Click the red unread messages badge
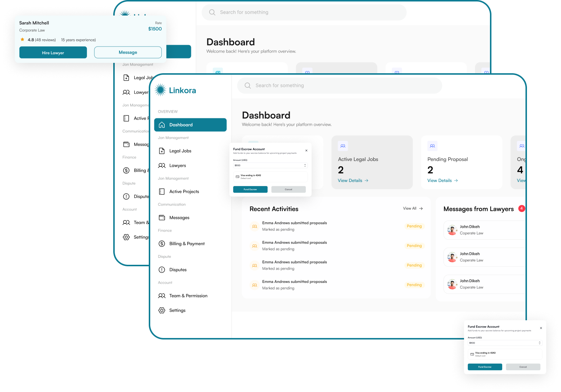 521,209
